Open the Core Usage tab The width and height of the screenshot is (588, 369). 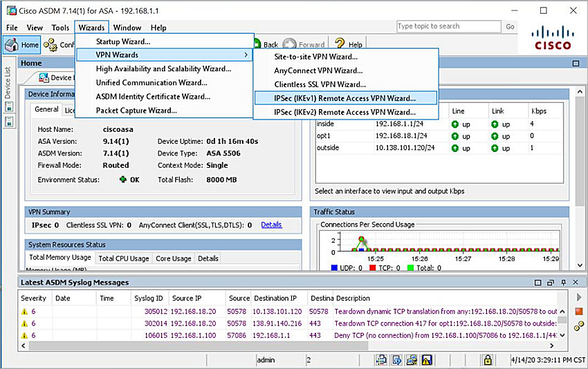tap(173, 258)
